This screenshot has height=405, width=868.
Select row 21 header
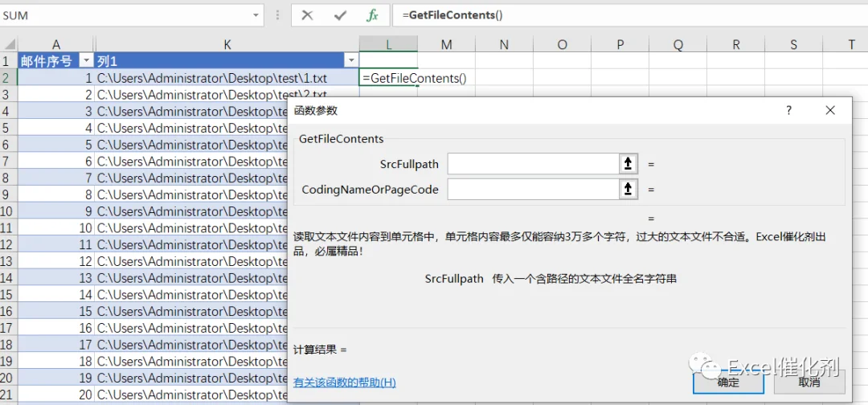8,395
